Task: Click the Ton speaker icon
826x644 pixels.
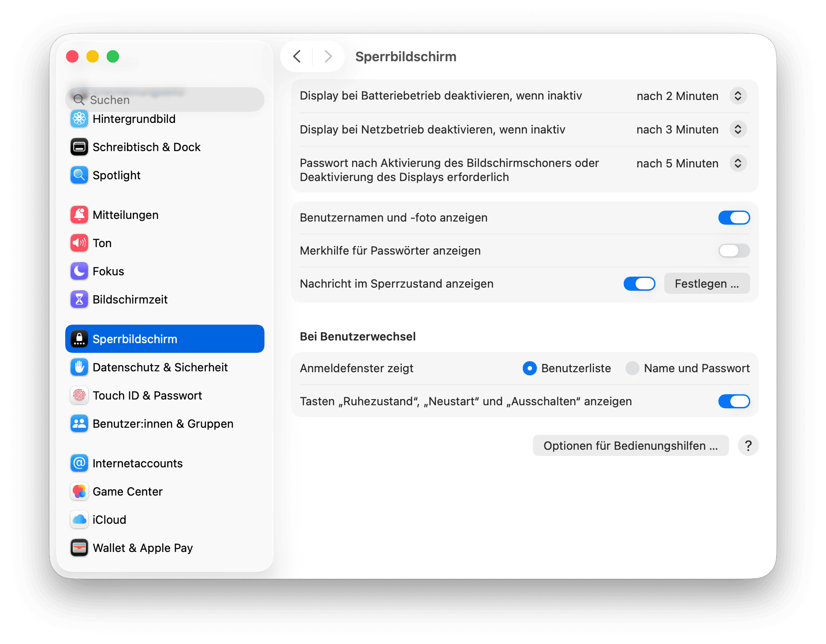Action: pos(79,243)
